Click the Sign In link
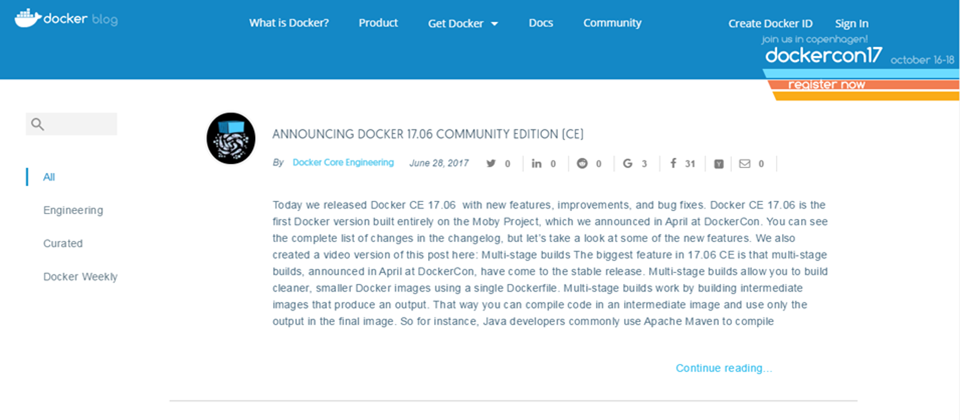 coord(852,24)
